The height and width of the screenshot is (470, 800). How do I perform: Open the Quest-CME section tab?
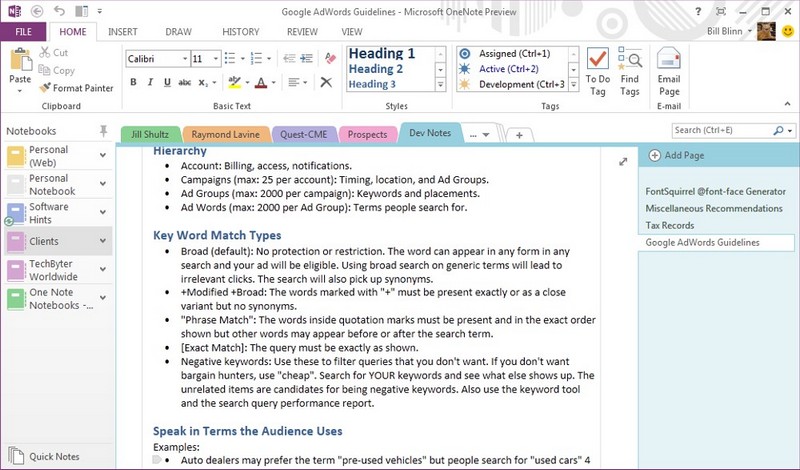pos(304,135)
